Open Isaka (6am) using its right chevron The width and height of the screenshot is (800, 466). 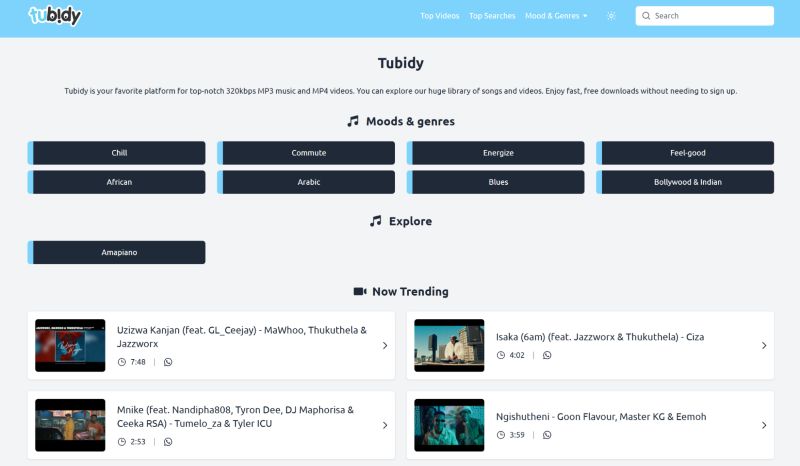pos(764,346)
